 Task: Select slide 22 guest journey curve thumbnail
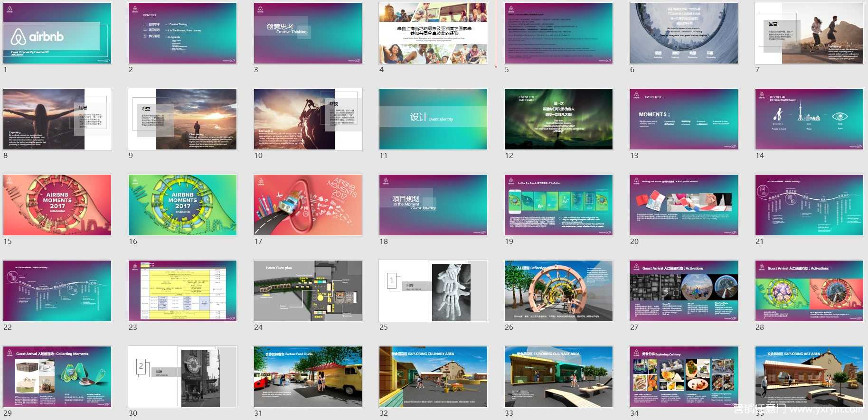57,291
